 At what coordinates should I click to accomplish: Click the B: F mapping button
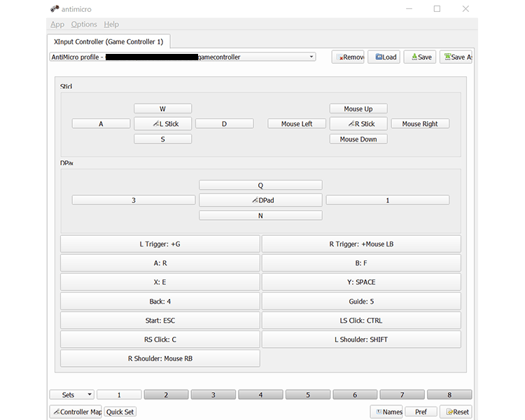pos(361,263)
